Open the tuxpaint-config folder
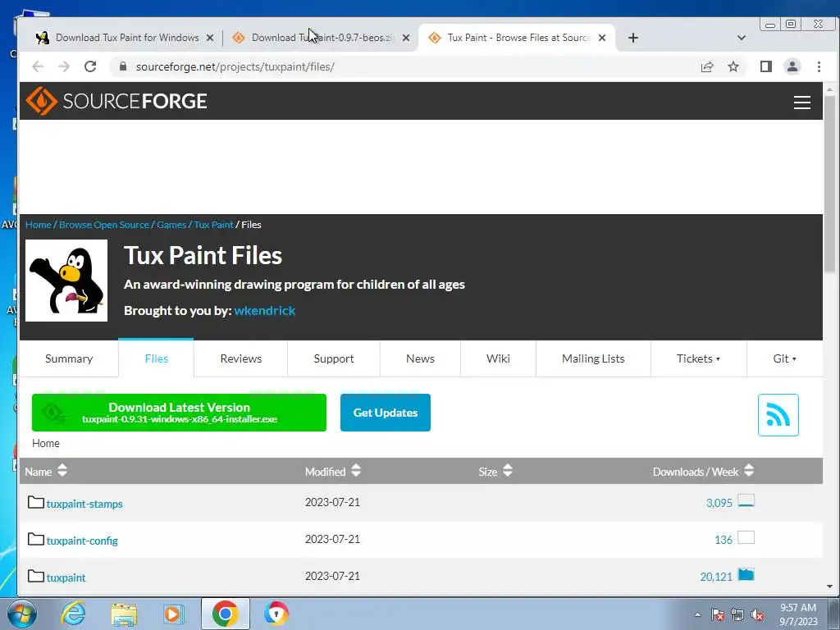The width and height of the screenshot is (840, 630). (x=82, y=541)
